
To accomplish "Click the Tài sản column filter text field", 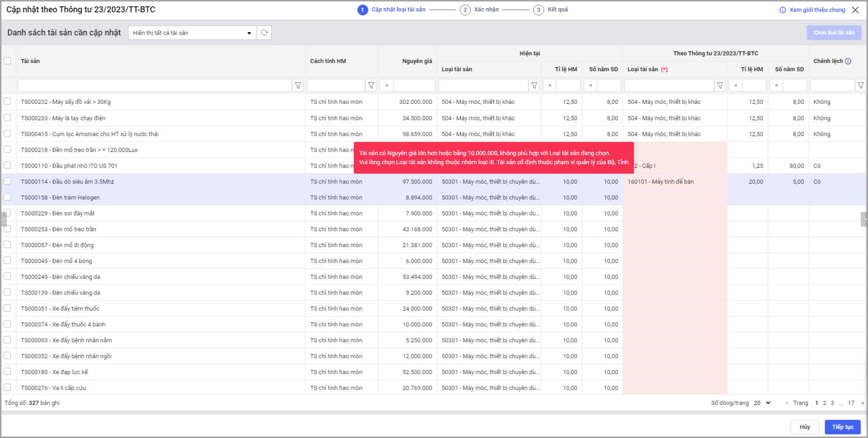I will (155, 86).
